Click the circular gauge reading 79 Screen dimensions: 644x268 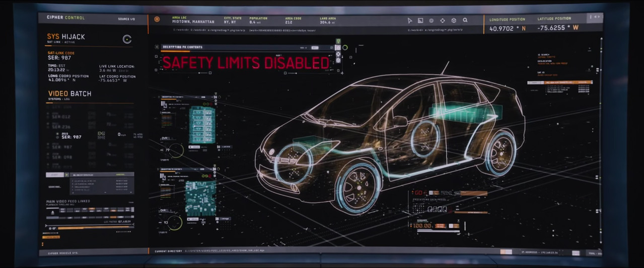click(x=175, y=150)
